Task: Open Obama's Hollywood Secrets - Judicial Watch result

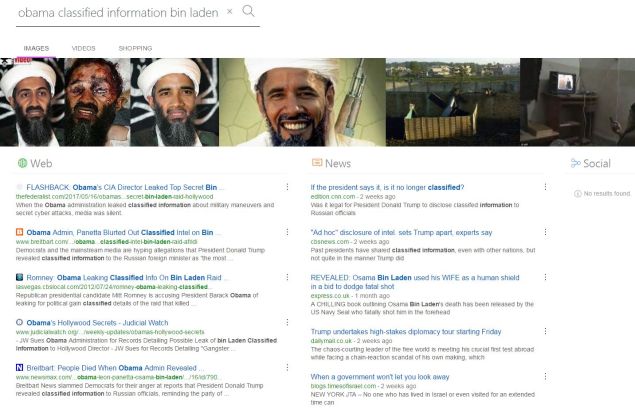Action: pos(97,323)
